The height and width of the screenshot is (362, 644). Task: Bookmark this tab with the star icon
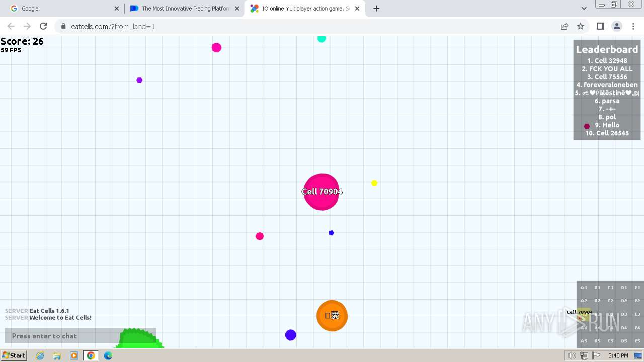[x=581, y=26]
